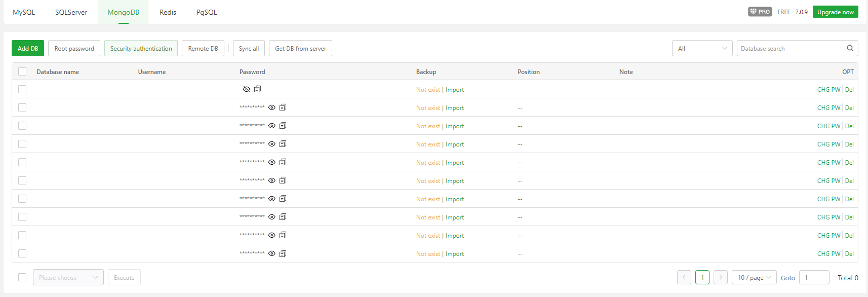Open the All filter dropdown

[x=702, y=48]
